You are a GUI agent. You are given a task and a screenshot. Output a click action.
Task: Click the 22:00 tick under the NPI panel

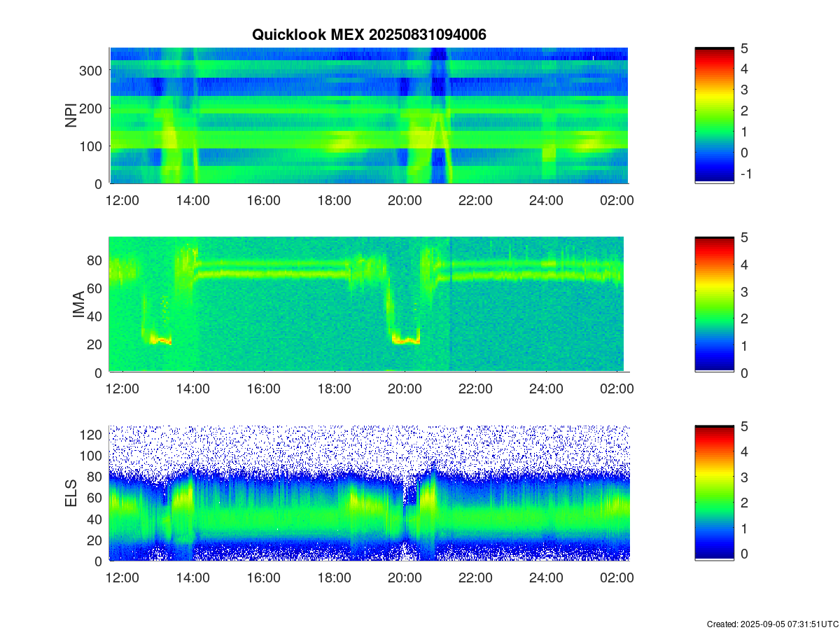tap(475, 200)
